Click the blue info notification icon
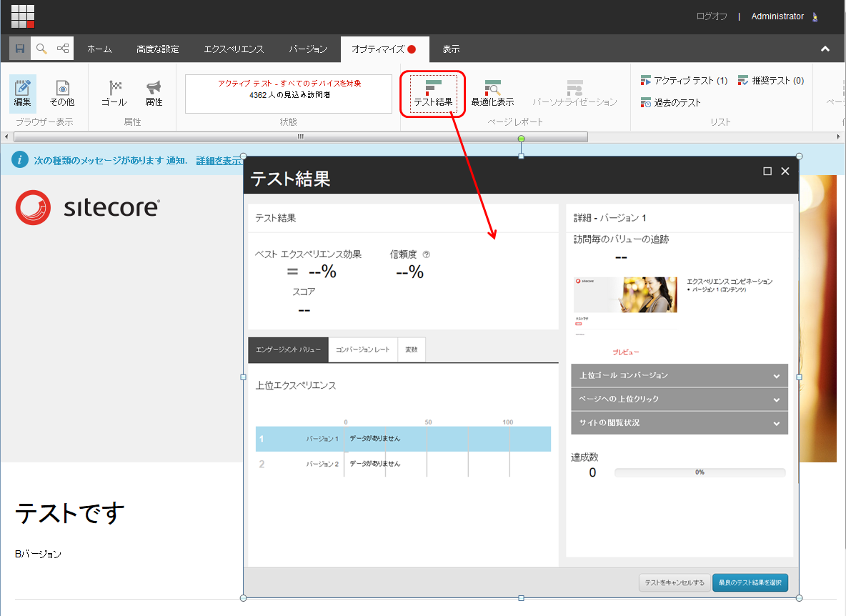The image size is (846, 616). (x=20, y=159)
